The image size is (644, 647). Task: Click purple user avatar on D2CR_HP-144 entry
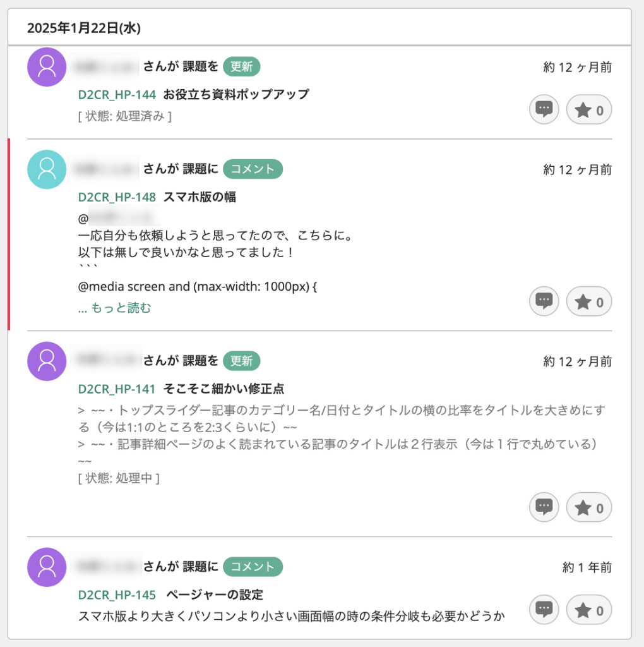[47, 67]
